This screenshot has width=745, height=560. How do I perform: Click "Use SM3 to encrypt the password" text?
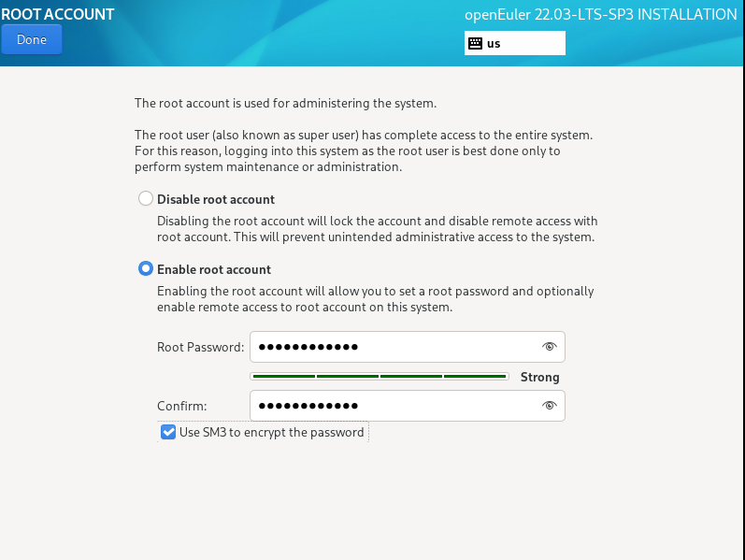pos(272,432)
